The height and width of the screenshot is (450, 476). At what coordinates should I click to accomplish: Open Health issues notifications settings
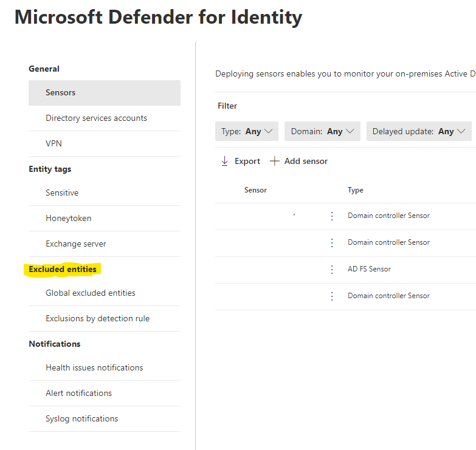tap(94, 367)
